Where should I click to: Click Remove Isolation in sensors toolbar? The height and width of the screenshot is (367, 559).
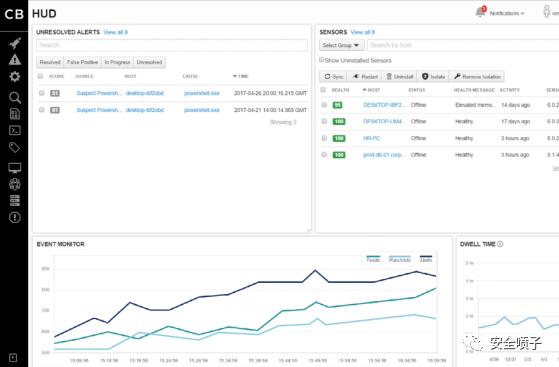coord(477,76)
